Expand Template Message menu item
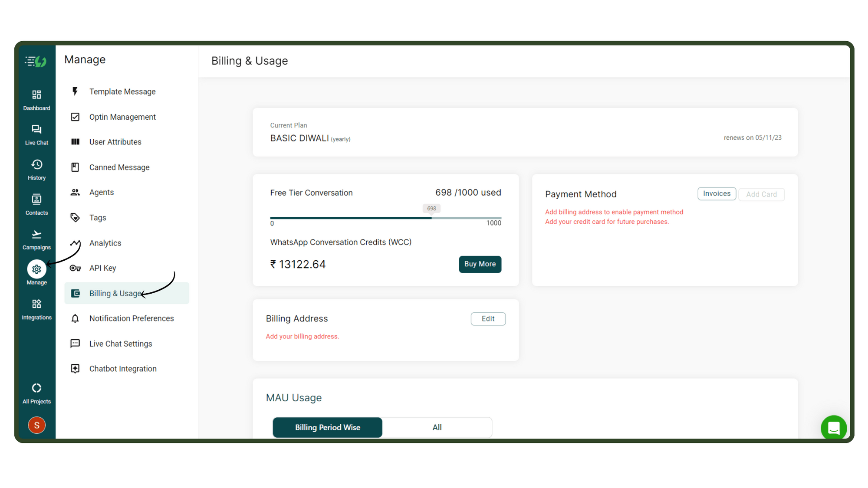This screenshot has height=488, width=868. point(123,92)
